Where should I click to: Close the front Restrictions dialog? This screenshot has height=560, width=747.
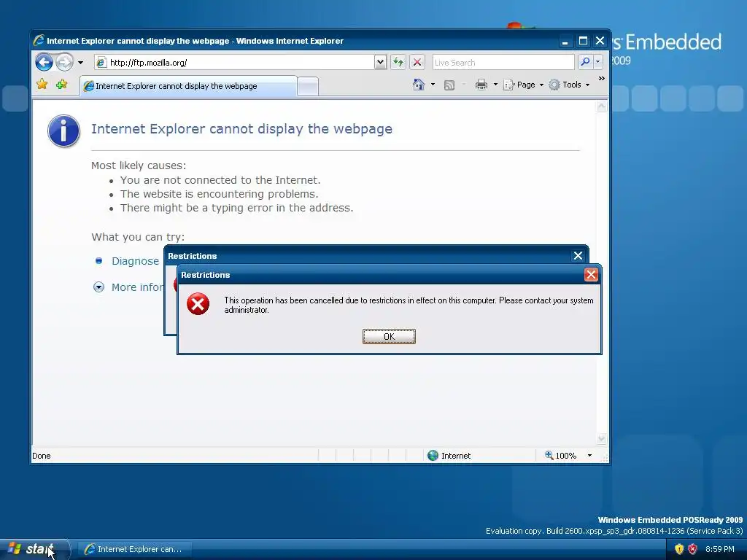(x=591, y=275)
